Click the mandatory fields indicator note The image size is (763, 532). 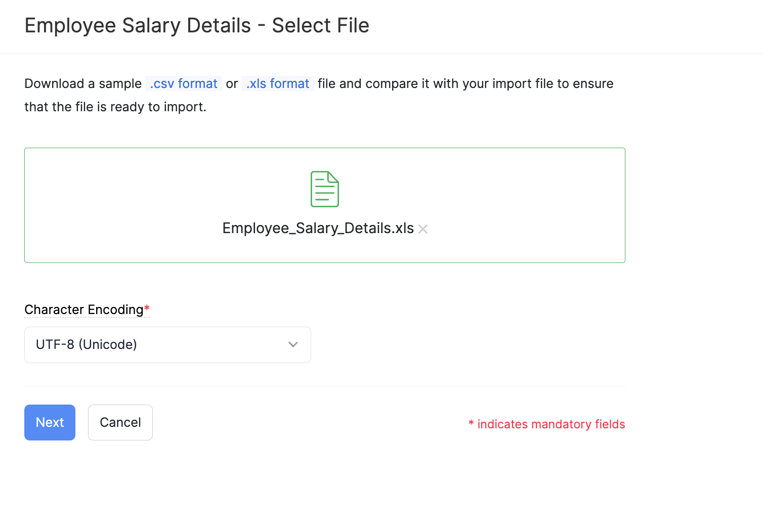547,424
